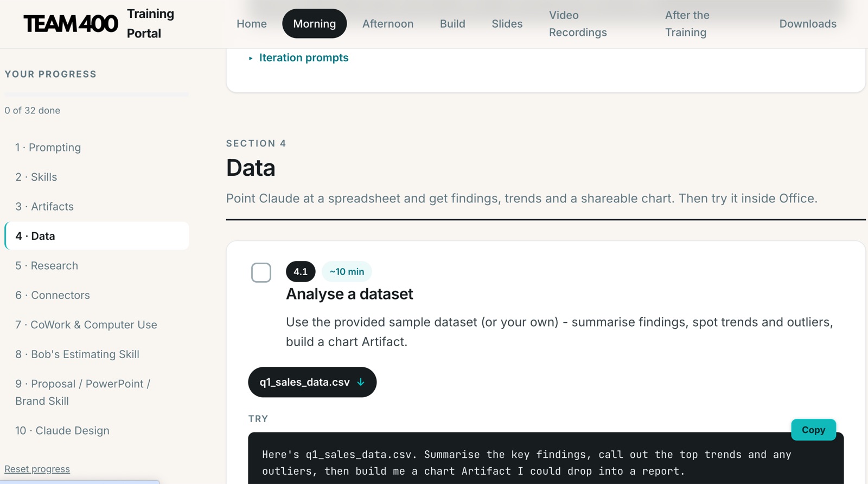This screenshot has height=484, width=868.
Task: Go to section 8 Bob's Estimating Skill
Action: click(97, 354)
